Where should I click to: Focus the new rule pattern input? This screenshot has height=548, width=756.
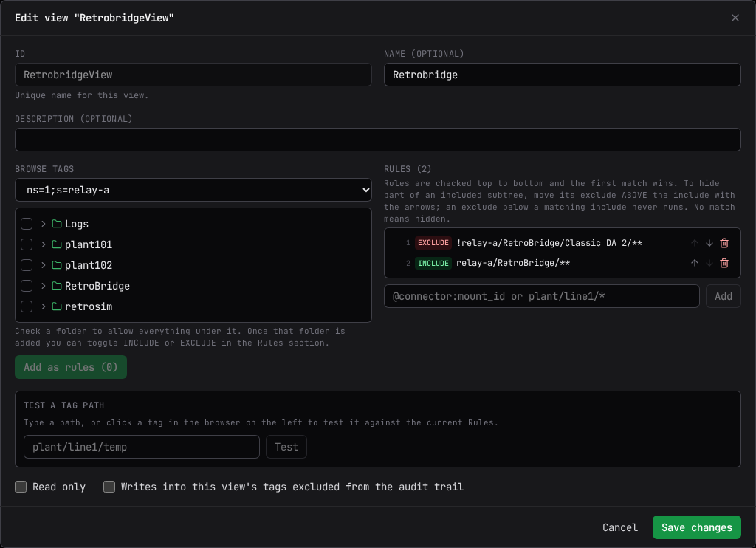point(542,296)
